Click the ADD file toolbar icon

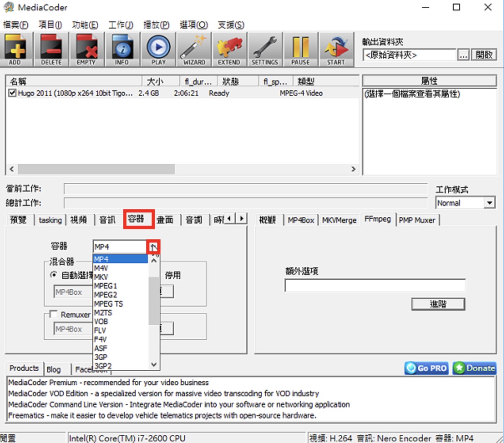15,50
